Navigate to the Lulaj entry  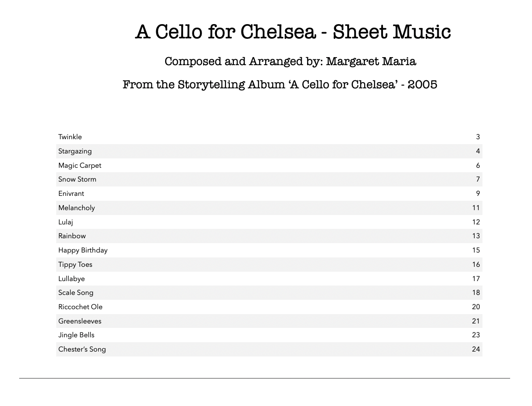(x=66, y=222)
